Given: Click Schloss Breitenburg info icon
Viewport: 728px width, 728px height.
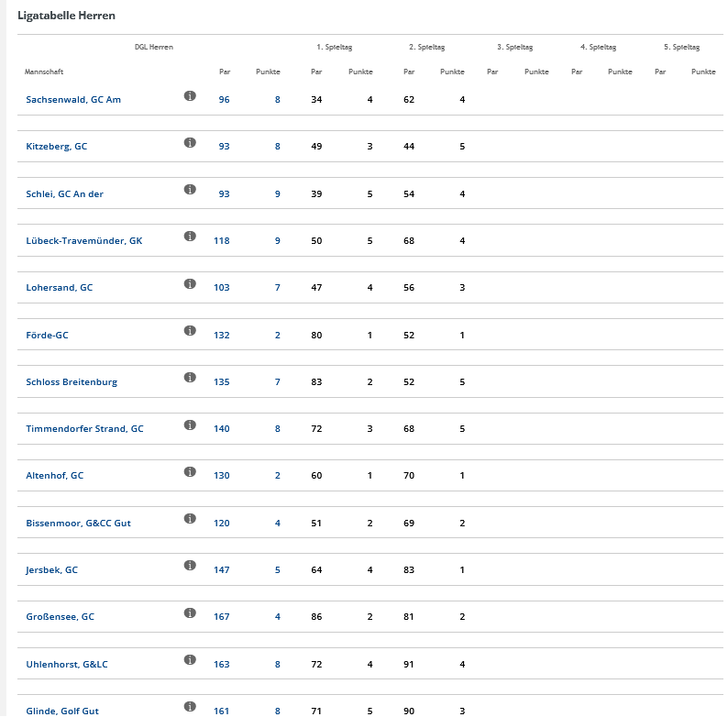Looking at the screenshot, I should tap(190, 378).
